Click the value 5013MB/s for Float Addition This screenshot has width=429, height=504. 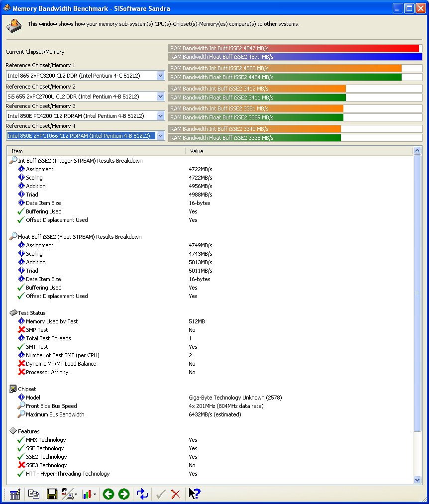click(201, 262)
